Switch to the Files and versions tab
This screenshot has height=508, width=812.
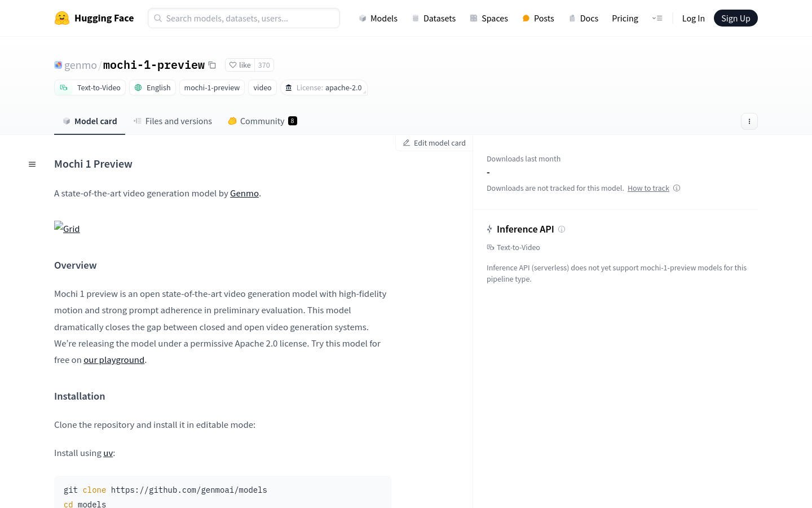(x=173, y=121)
